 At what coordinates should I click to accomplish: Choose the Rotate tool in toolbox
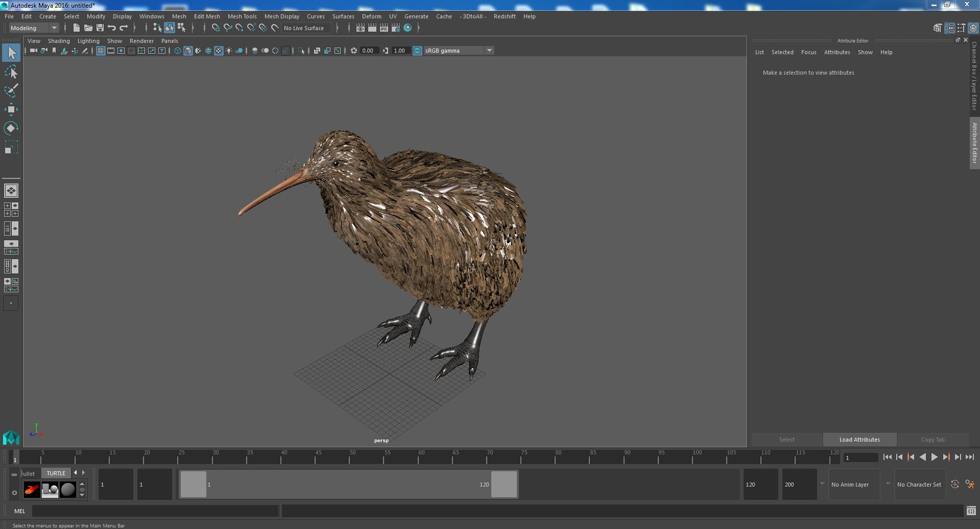point(11,128)
